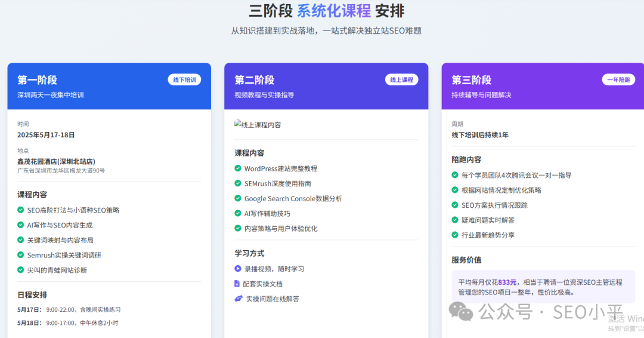Viewport: 644px width, 338px height.
Task: Click check icon beside SEMrush深度使用指南
Action: pyautogui.click(x=238, y=183)
